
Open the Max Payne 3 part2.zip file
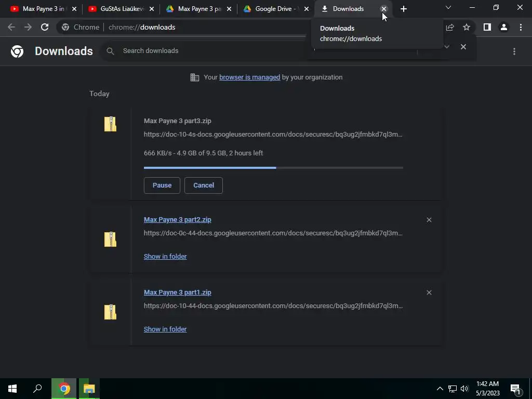[178, 220]
